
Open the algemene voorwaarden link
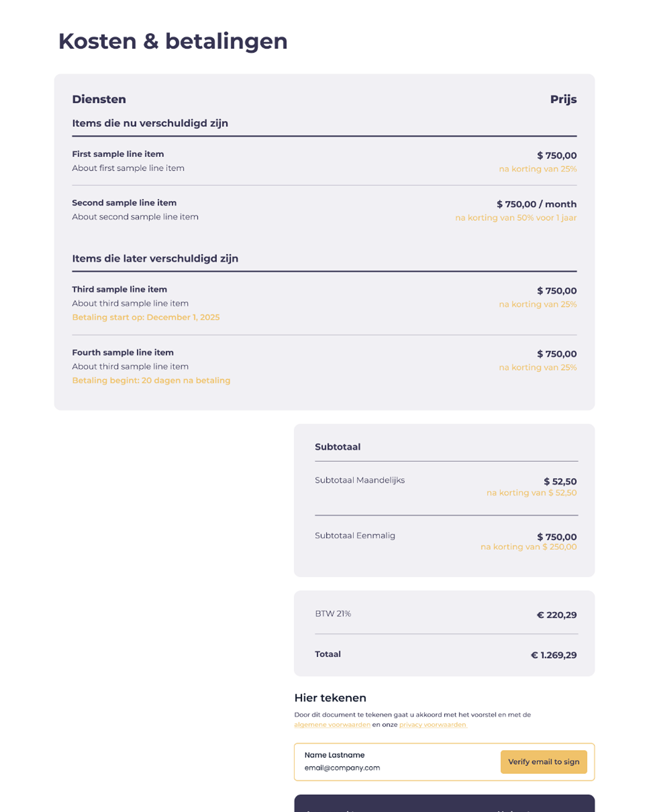332,725
